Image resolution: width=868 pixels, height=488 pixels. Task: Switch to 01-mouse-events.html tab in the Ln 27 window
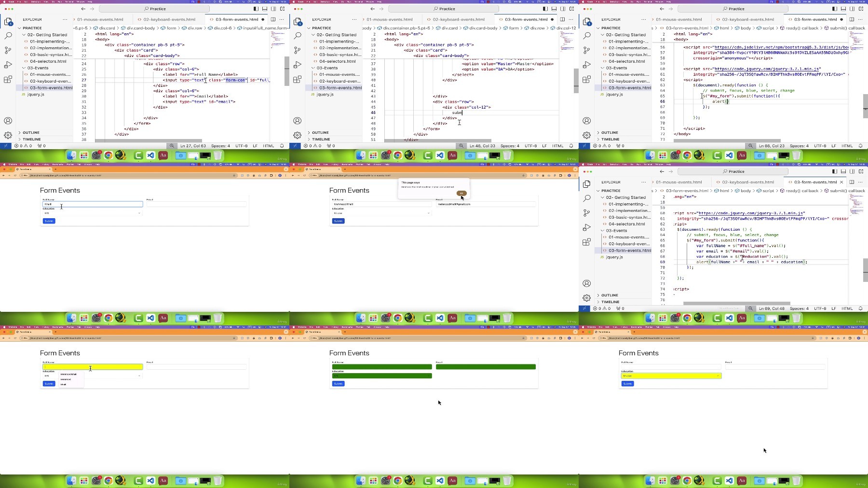coord(100,19)
